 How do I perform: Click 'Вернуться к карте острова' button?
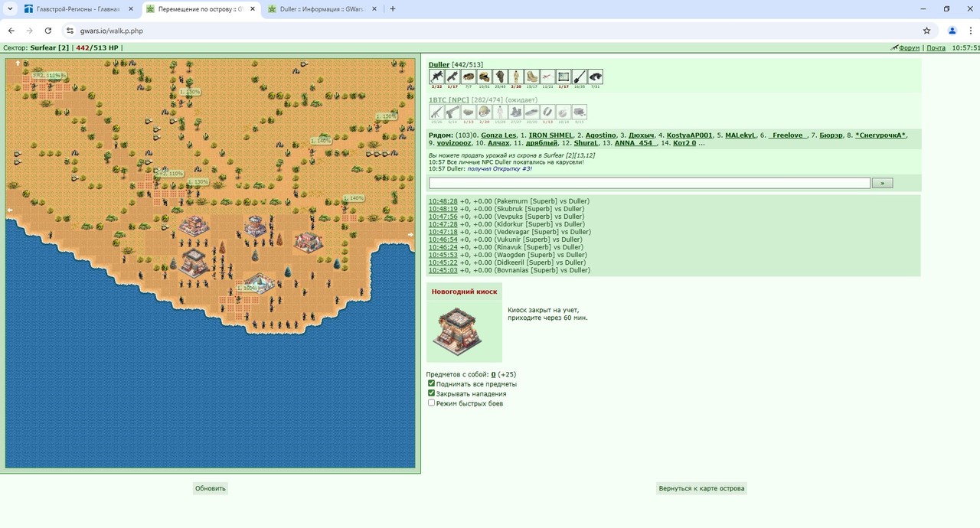[701, 488]
